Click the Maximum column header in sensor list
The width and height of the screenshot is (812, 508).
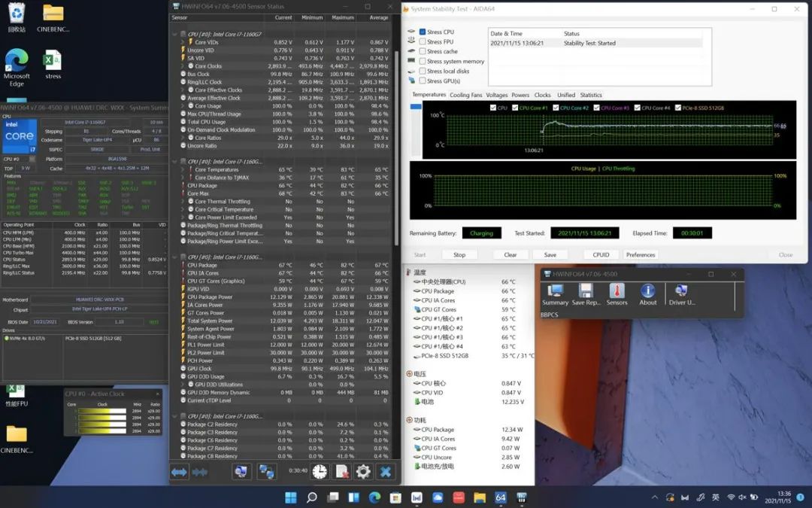tap(343, 17)
